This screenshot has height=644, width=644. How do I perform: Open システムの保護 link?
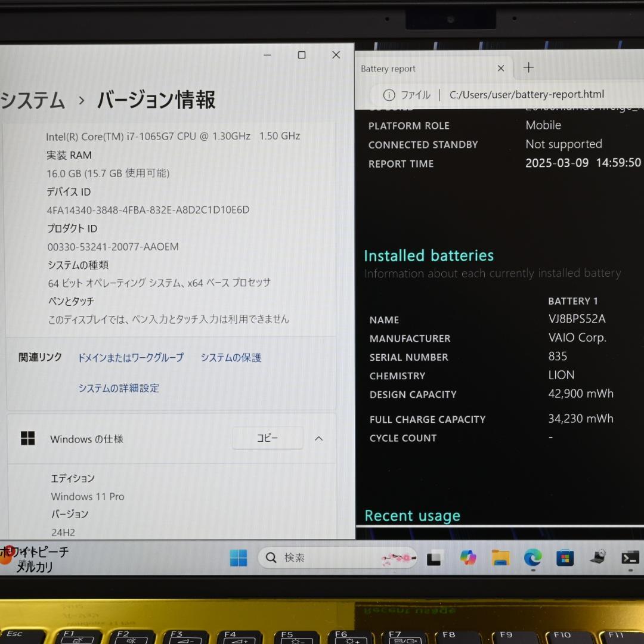click(231, 357)
